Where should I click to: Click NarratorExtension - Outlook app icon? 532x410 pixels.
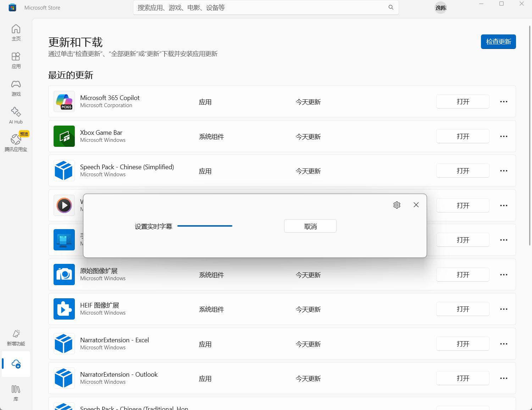pyautogui.click(x=64, y=378)
